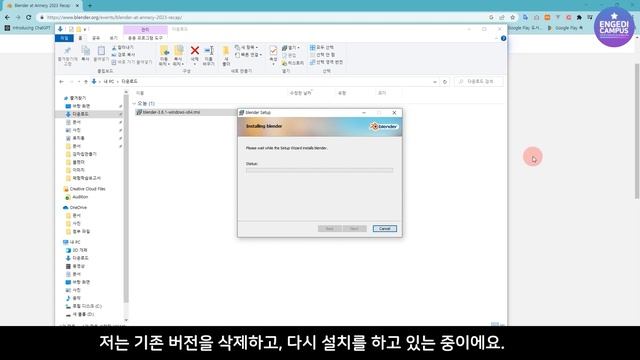The height and width of the screenshot is (360, 640).
Task: Open the Move to (이동 위치) dropdown
Action: (164, 56)
